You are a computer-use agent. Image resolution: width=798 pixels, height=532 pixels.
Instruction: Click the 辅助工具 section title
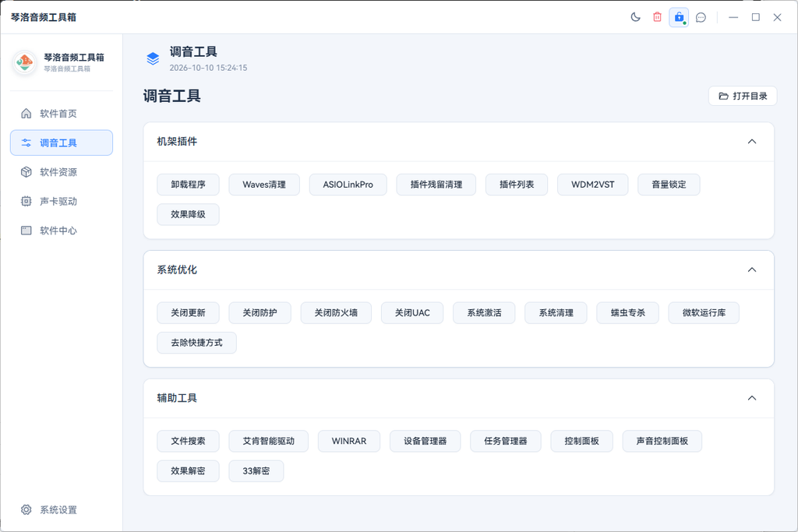click(177, 398)
